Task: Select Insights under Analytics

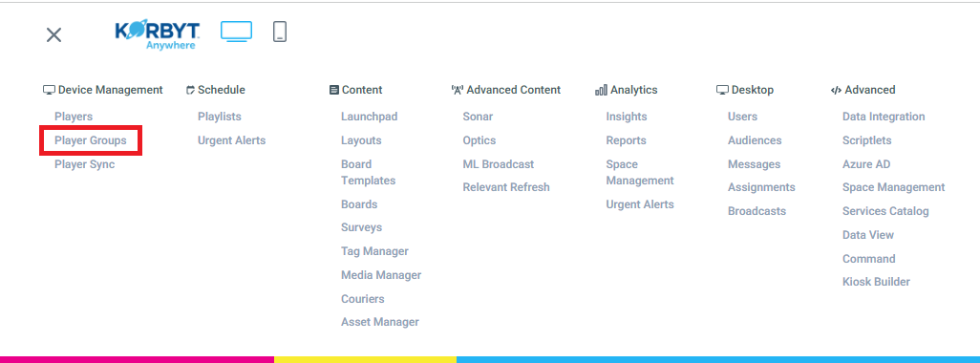Action: pyautogui.click(x=627, y=117)
